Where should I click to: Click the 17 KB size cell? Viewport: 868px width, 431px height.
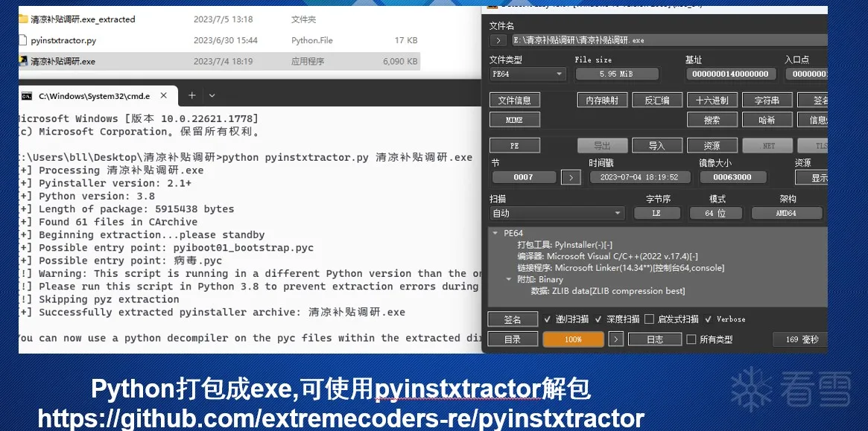click(x=406, y=40)
